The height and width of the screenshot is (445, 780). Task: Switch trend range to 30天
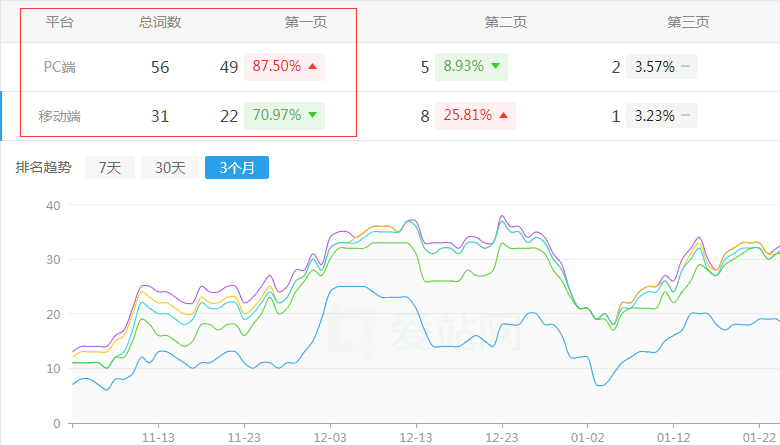(x=169, y=168)
